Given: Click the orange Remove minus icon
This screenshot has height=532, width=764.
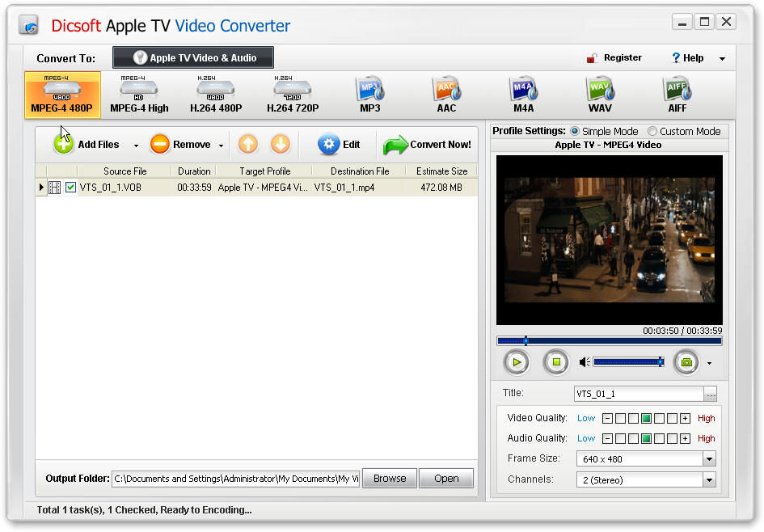Looking at the screenshot, I should pos(160,144).
